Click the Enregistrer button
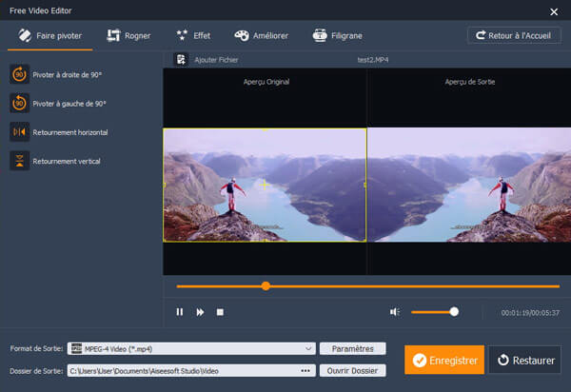The image size is (571, 392). 443,361
